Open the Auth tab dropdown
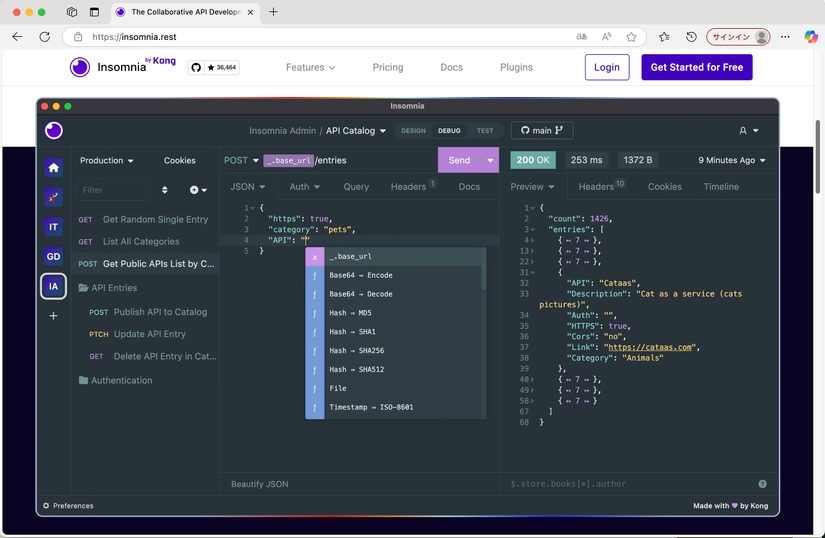This screenshot has height=538, width=825. [305, 187]
